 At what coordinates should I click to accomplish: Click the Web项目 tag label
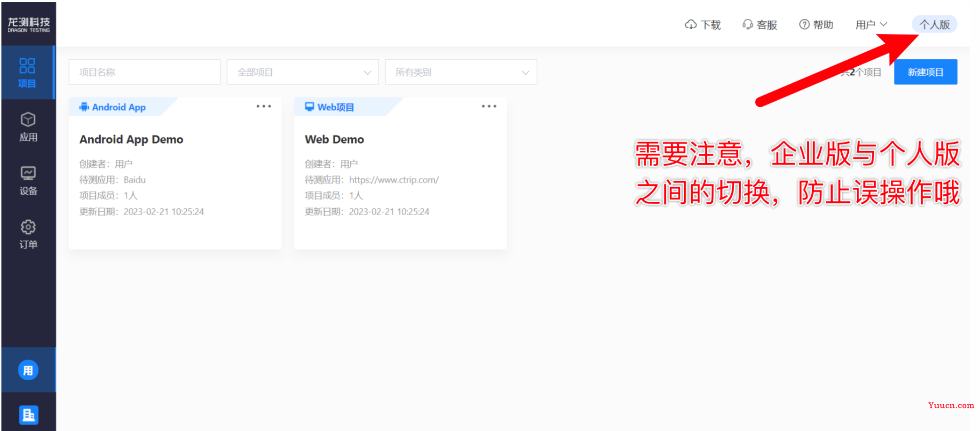coord(336,107)
